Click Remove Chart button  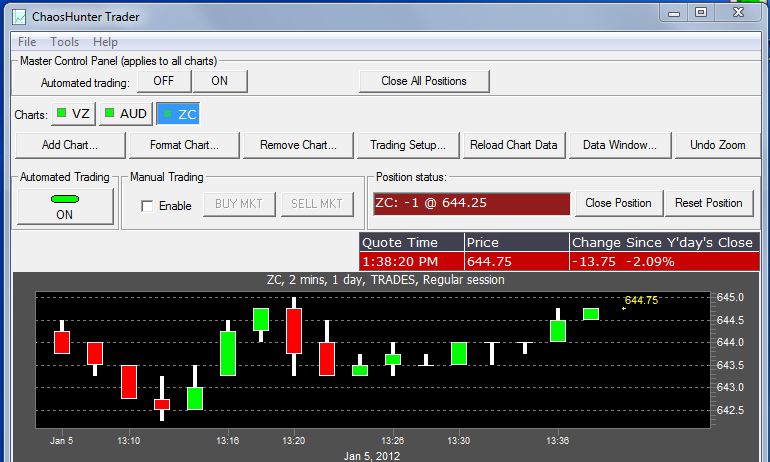pos(298,145)
